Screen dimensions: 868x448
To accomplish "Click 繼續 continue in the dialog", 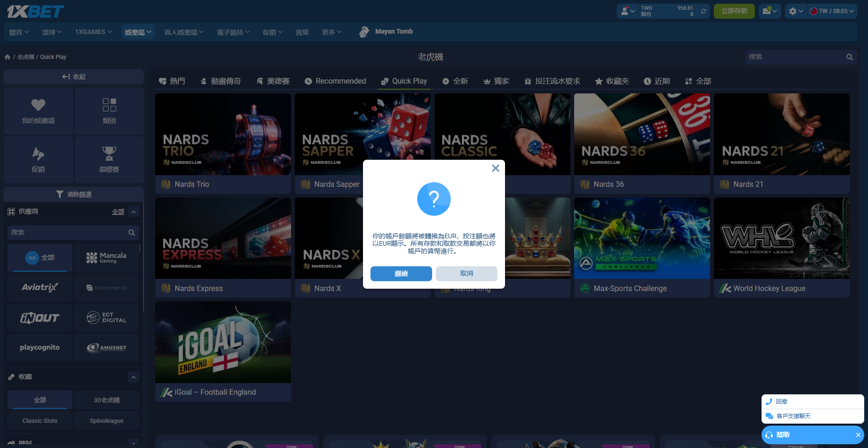I will pos(401,274).
